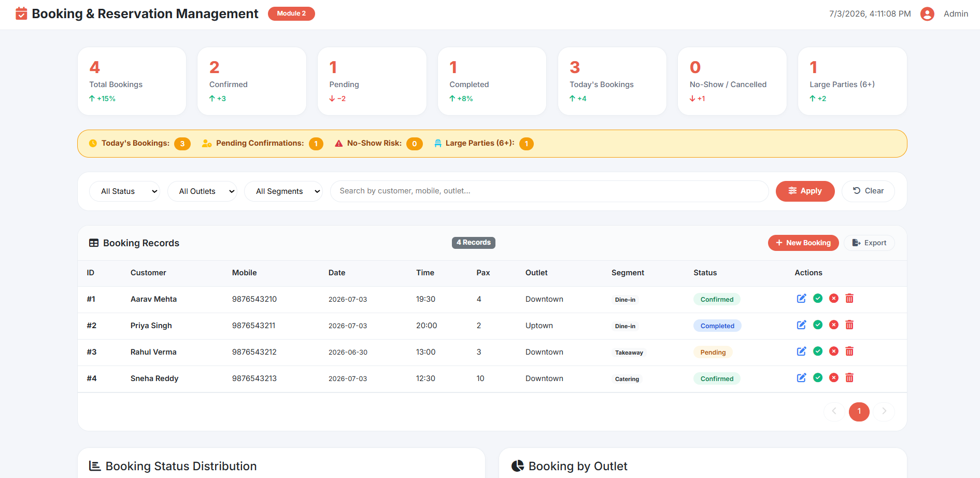The height and width of the screenshot is (478, 980).
Task: Edit booking #3 for Rahul Verma
Action: pyautogui.click(x=801, y=352)
